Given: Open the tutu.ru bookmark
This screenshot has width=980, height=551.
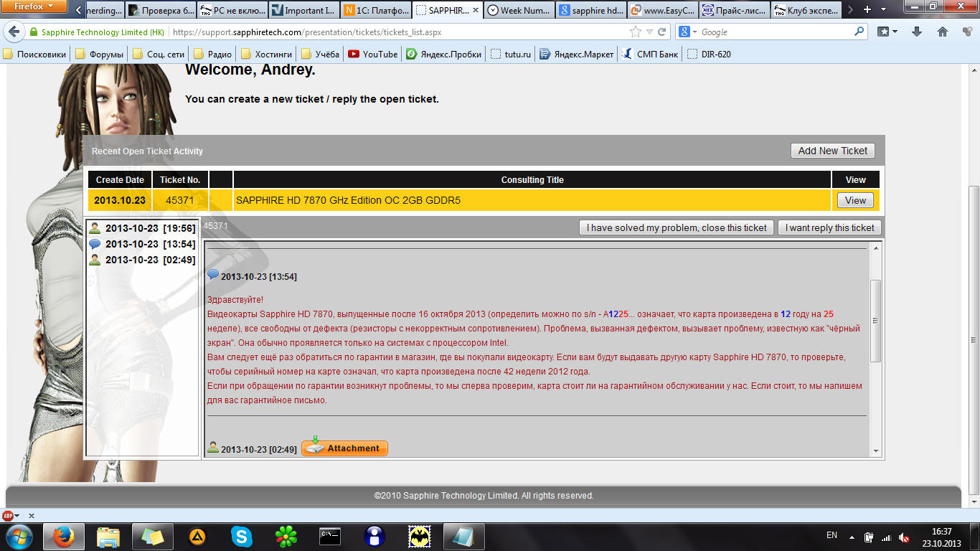Looking at the screenshot, I should (x=511, y=54).
